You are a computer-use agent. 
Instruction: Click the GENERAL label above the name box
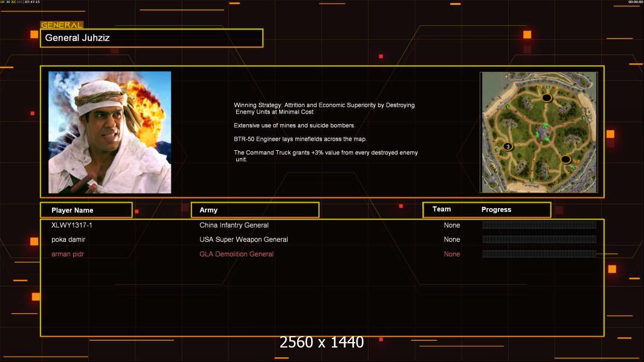click(62, 25)
